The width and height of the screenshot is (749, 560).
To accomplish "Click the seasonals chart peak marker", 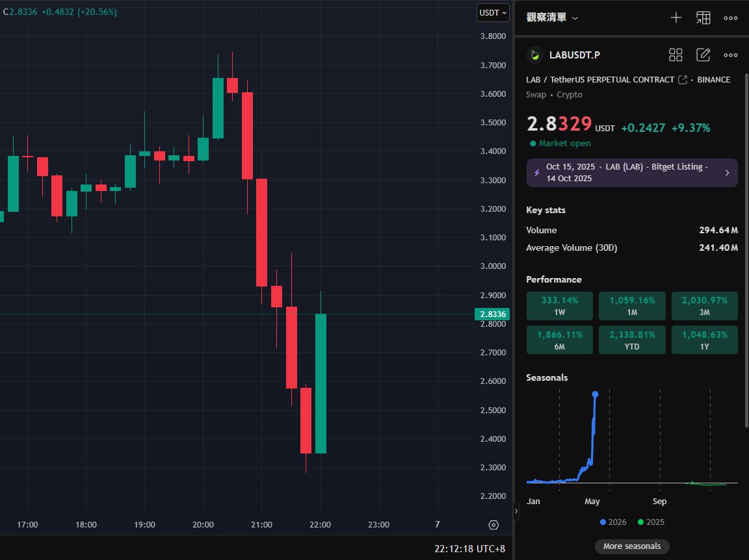I will 595,394.
